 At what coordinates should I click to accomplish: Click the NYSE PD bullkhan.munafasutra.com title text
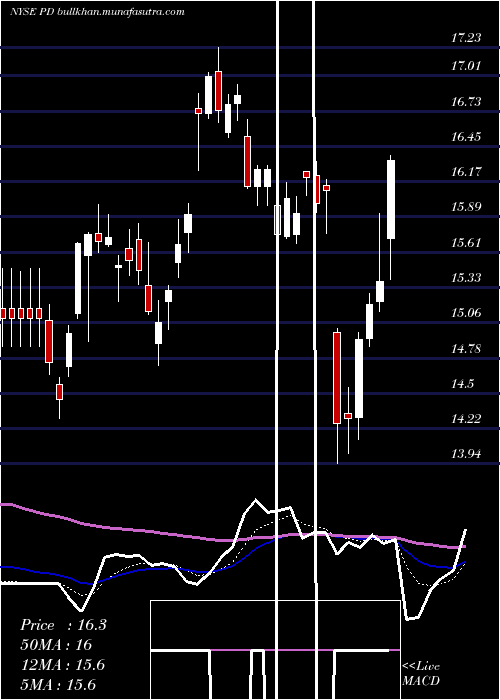pyautogui.click(x=97, y=12)
